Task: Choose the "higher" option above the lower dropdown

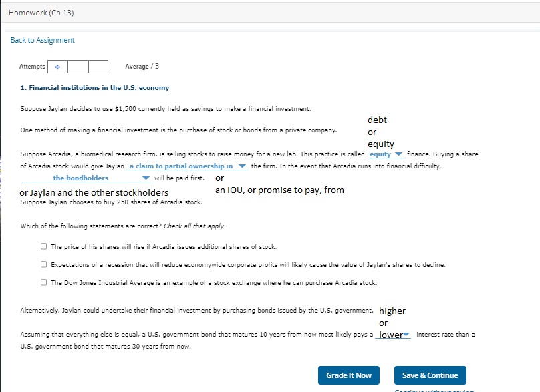Action: [392, 311]
